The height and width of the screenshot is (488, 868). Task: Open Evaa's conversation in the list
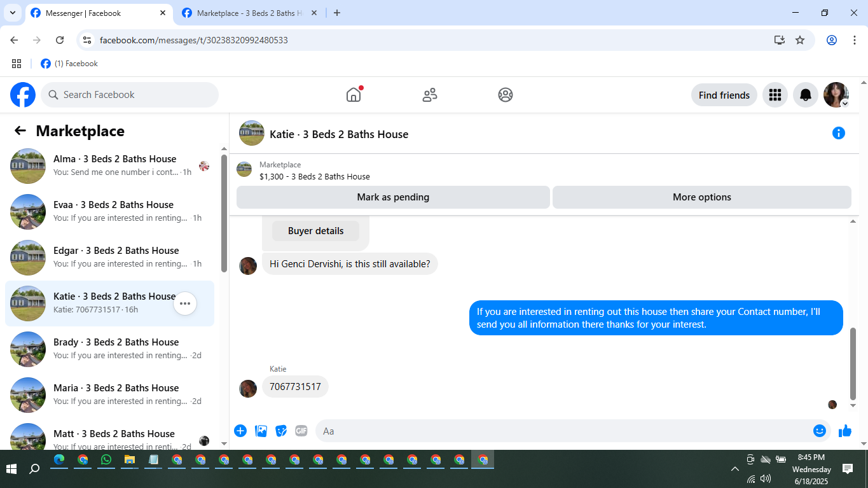coord(109,212)
